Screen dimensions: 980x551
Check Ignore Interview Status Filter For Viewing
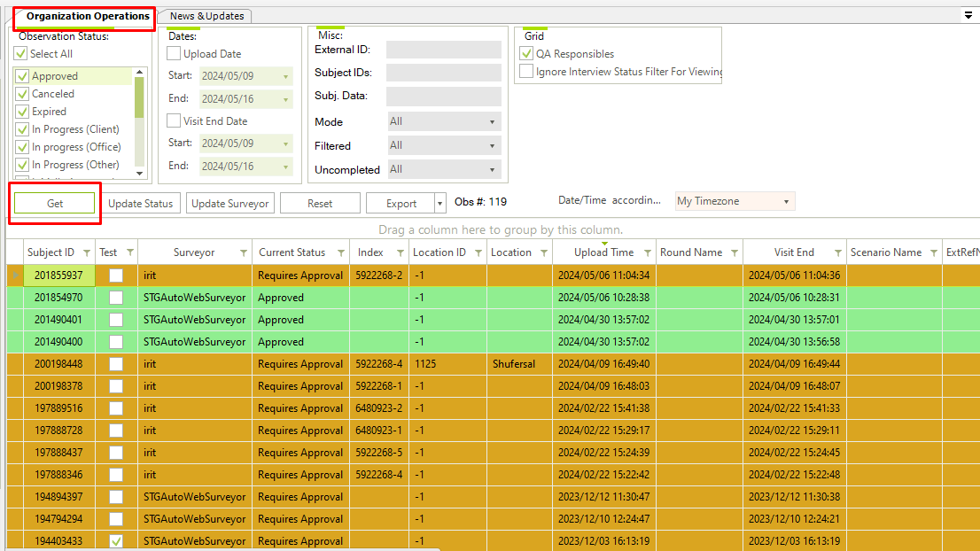[x=526, y=71]
